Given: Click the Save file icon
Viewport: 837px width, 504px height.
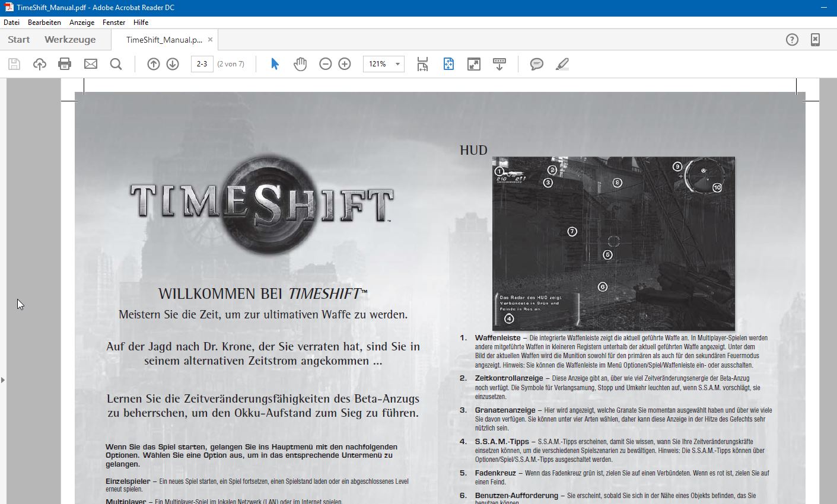Looking at the screenshot, I should pyautogui.click(x=14, y=64).
